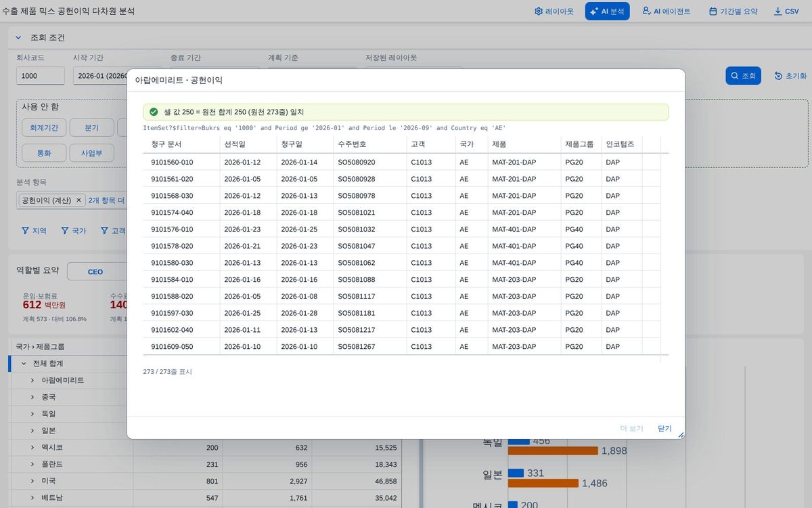Select the CEO role tab
The image size is (812, 508).
95,272
